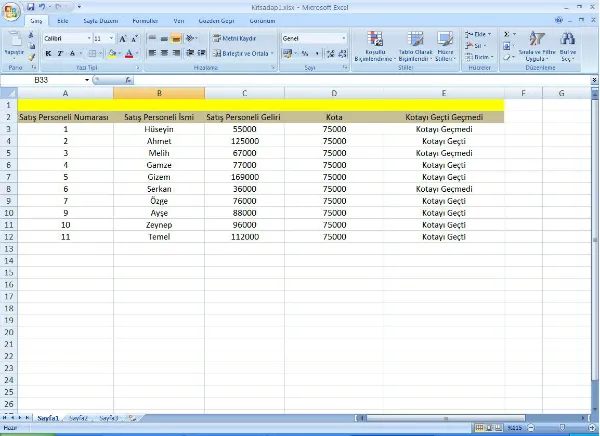Click the Office button
This screenshot has width=600, height=436.
click(13, 12)
